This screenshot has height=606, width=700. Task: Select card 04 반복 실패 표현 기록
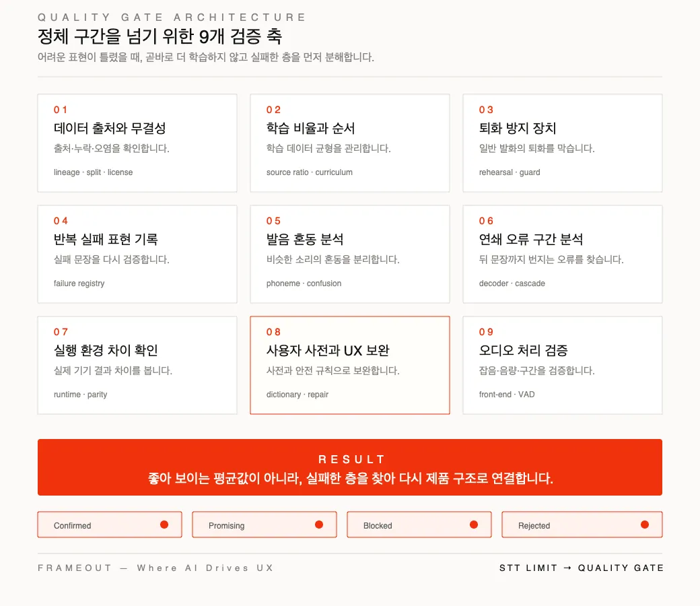coord(137,254)
